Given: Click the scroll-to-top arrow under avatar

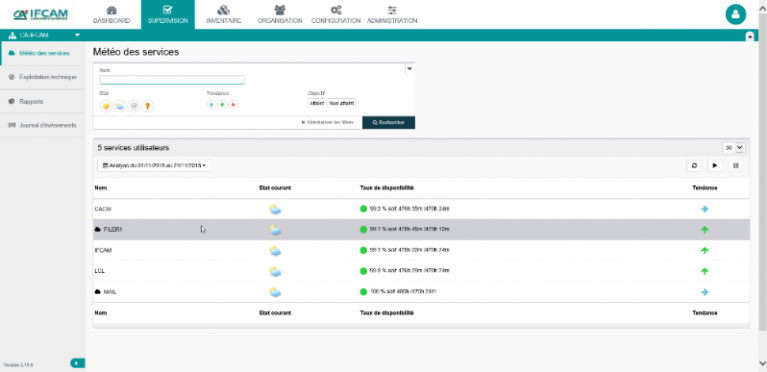Looking at the screenshot, I should point(749,37).
